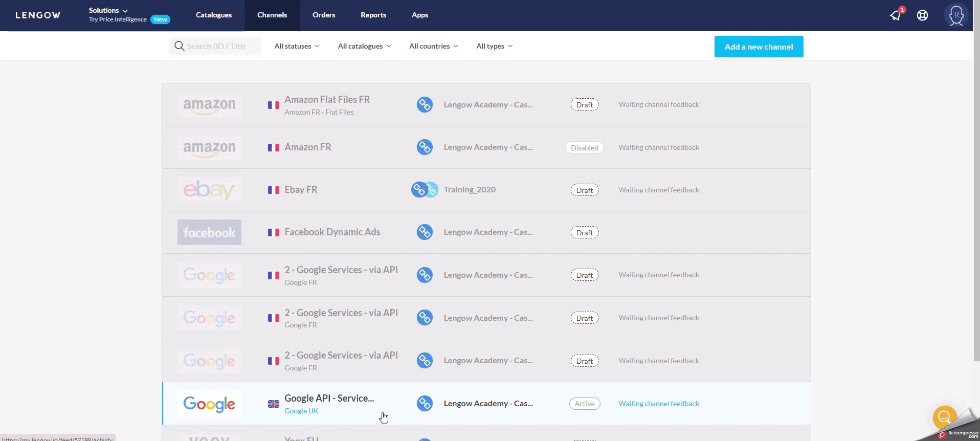Image resolution: width=980 pixels, height=441 pixels.
Task: Open the All countries filter
Action: pos(434,46)
